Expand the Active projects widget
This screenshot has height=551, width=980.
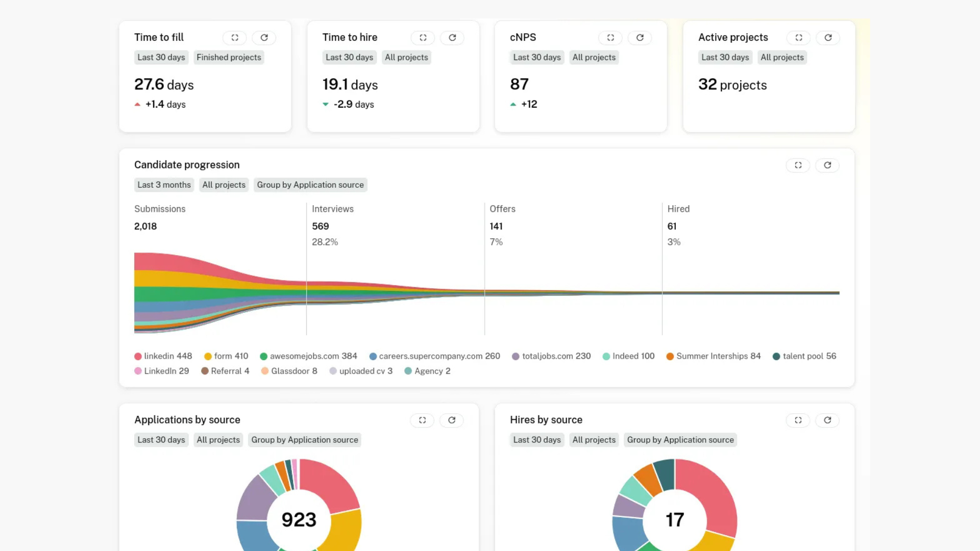pos(799,38)
